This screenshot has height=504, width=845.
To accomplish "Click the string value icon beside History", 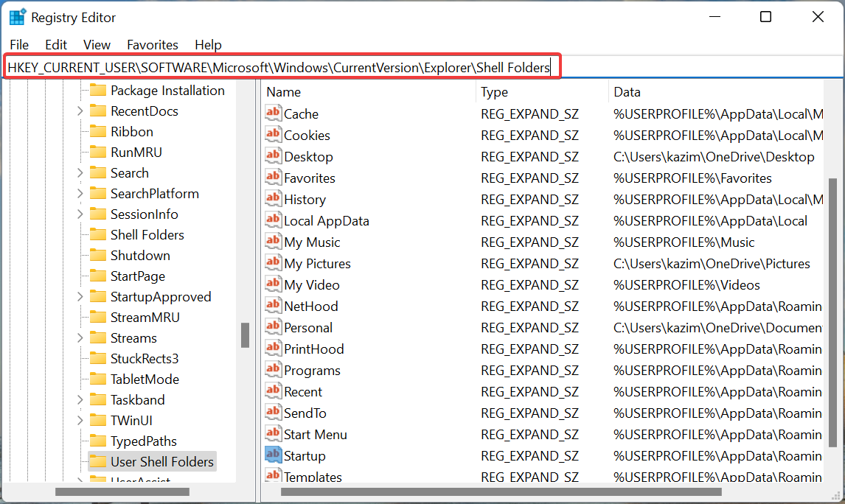I will pos(274,199).
